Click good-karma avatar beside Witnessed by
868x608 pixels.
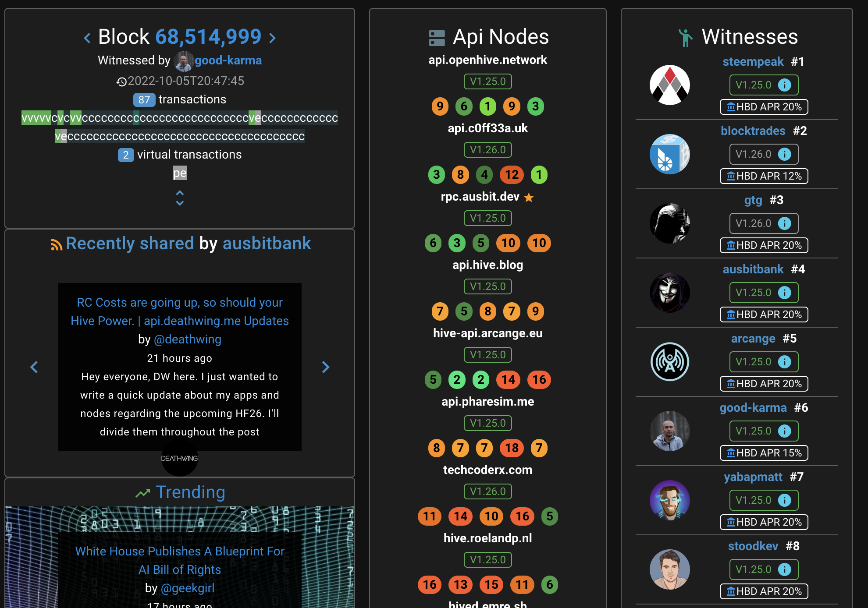click(184, 61)
